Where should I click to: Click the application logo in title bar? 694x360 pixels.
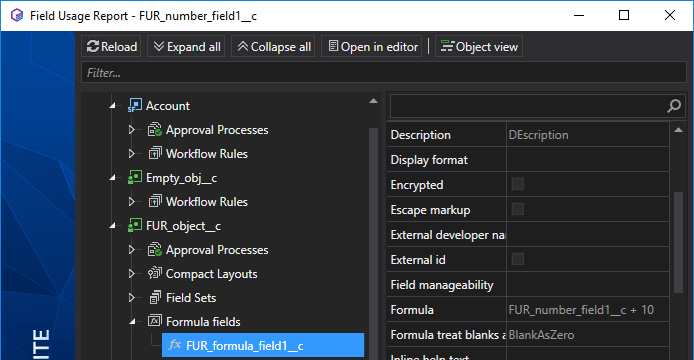pos(17,15)
